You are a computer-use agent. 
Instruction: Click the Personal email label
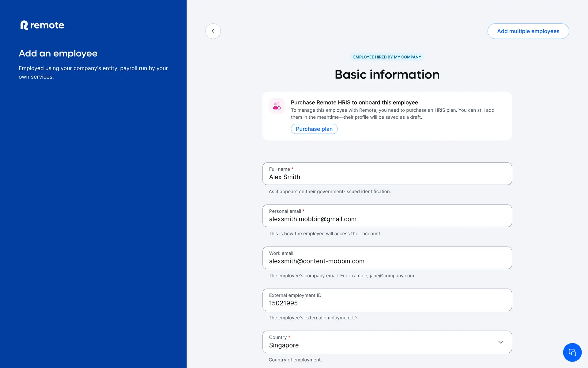pos(285,211)
